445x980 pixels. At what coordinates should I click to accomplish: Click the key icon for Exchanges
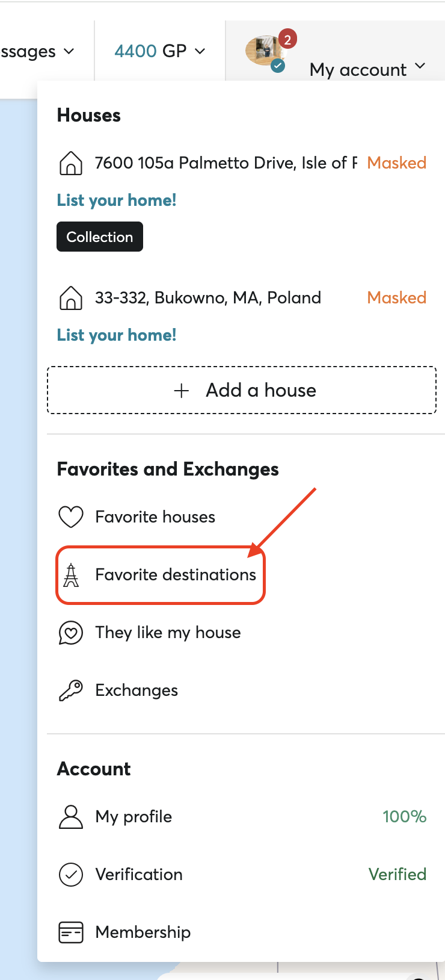(x=71, y=690)
